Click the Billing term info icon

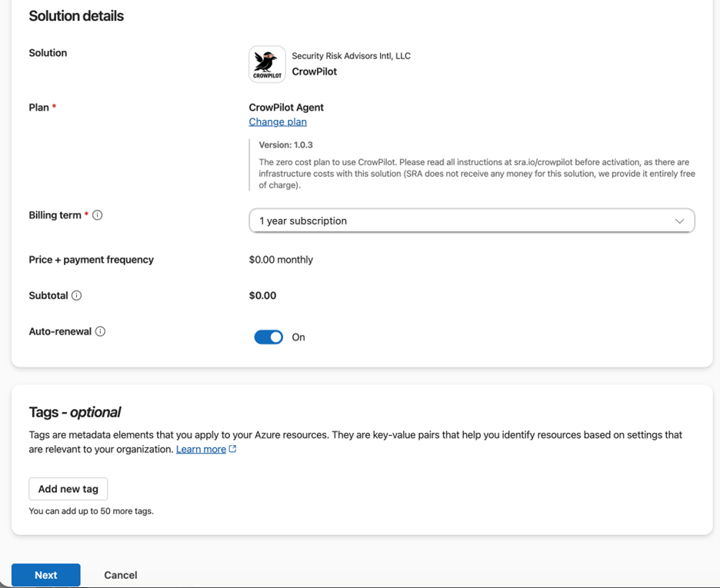pos(98,215)
